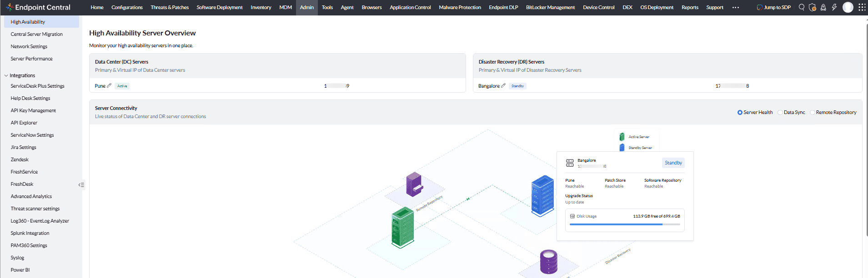Open the user profile avatar
Image resolution: width=868 pixels, height=278 pixels.
tap(848, 7)
